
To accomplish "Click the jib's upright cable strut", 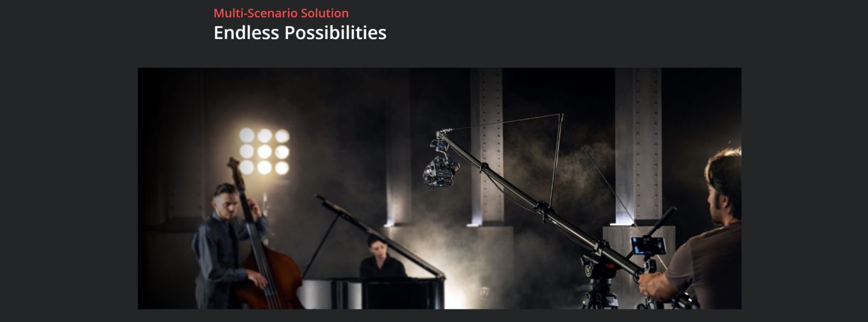I will [x=557, y=159].
